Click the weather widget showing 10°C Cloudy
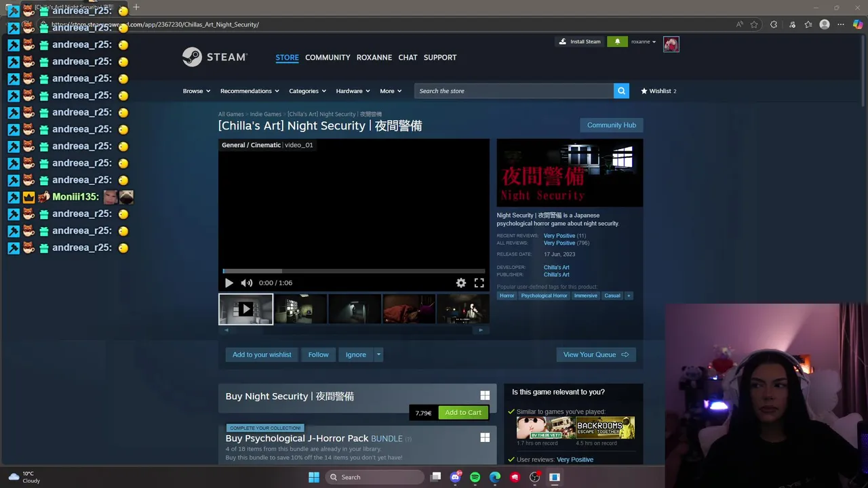868x488 pixels. pyautogui.click(x=24, y=477)
